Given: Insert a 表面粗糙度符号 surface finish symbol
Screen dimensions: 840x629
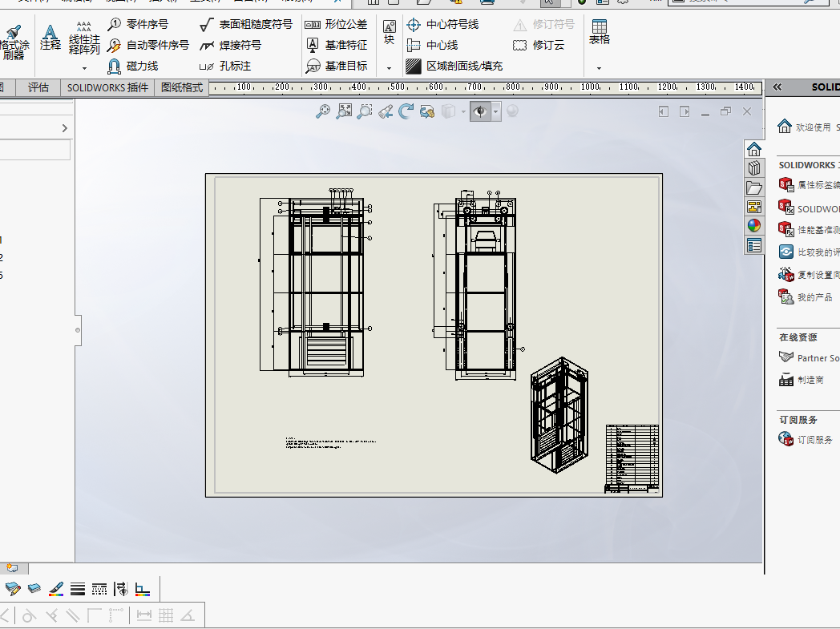Looking at the screenshot, I should 246,24.
